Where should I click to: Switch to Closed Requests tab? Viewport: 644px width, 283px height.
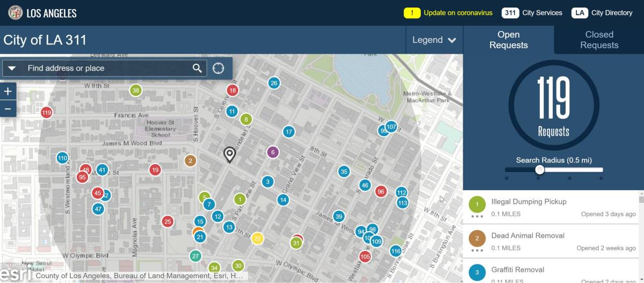599,40
